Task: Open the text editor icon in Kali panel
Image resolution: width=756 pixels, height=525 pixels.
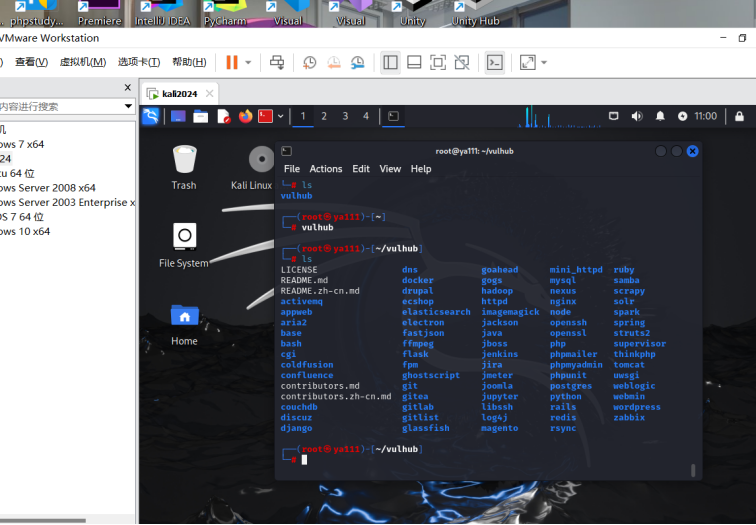Action: [223, 116]
